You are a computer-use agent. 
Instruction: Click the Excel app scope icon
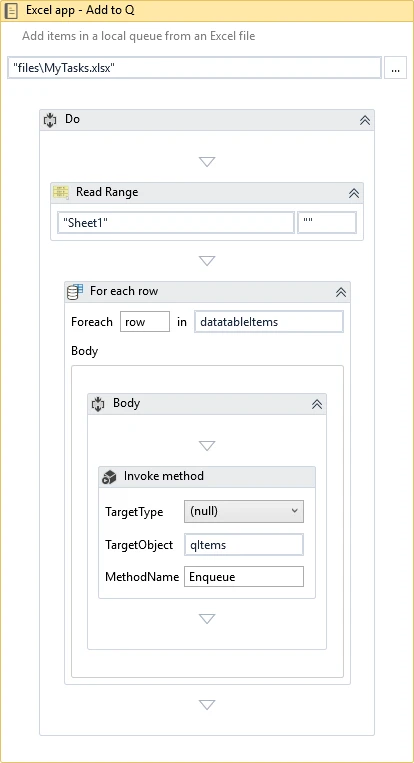click(11, 11)
